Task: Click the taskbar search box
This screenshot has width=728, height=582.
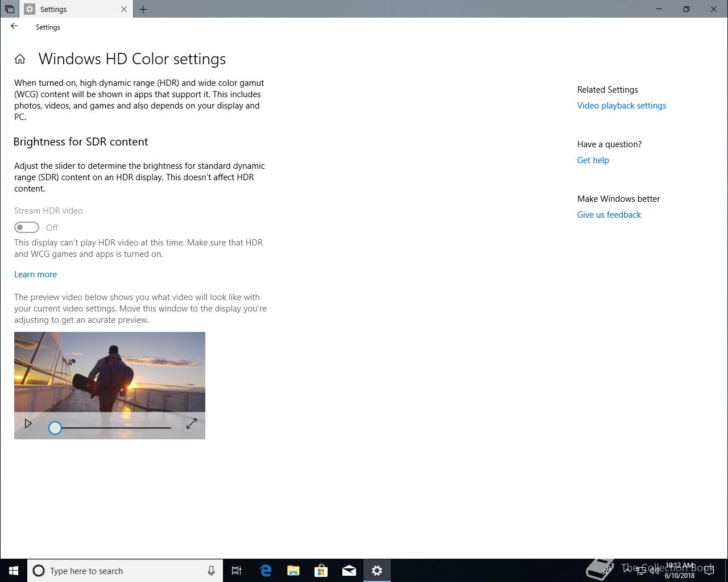Action: click(125, 571)
